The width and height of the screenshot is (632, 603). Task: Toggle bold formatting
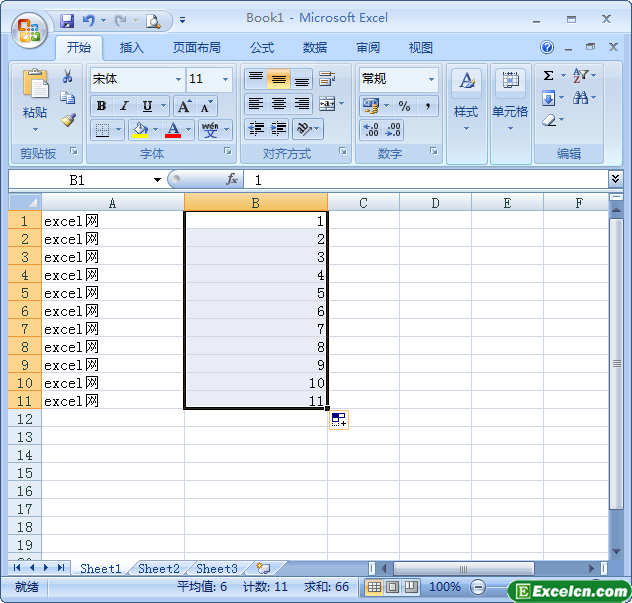click(x=101, y=106)
